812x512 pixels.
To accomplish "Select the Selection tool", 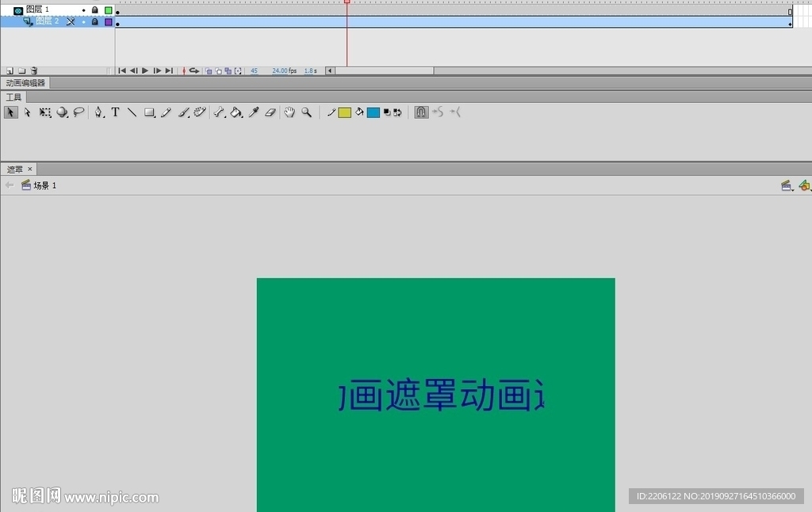I will coord(10,112).
